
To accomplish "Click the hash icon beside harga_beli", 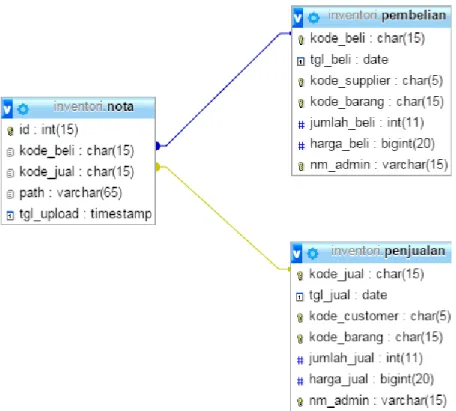I will [301, 145].
